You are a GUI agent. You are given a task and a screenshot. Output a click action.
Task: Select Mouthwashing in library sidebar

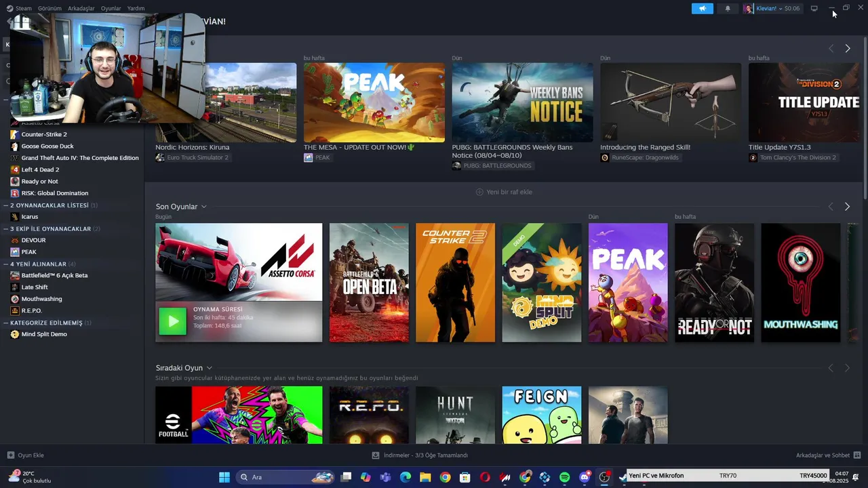(41, 299)
